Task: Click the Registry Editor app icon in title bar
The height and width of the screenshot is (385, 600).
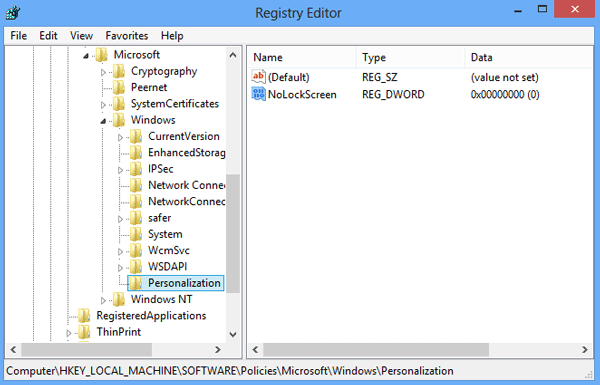Action: click(13, 13)
